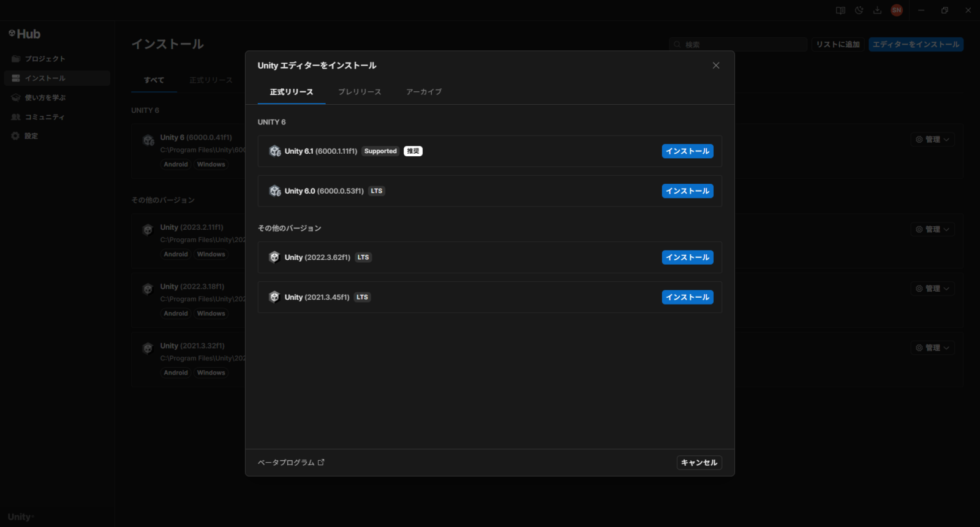Click the LTS badge on Unity 2022.3.62f1
This screenshot has height=527, width=980.
coord(363,257)
